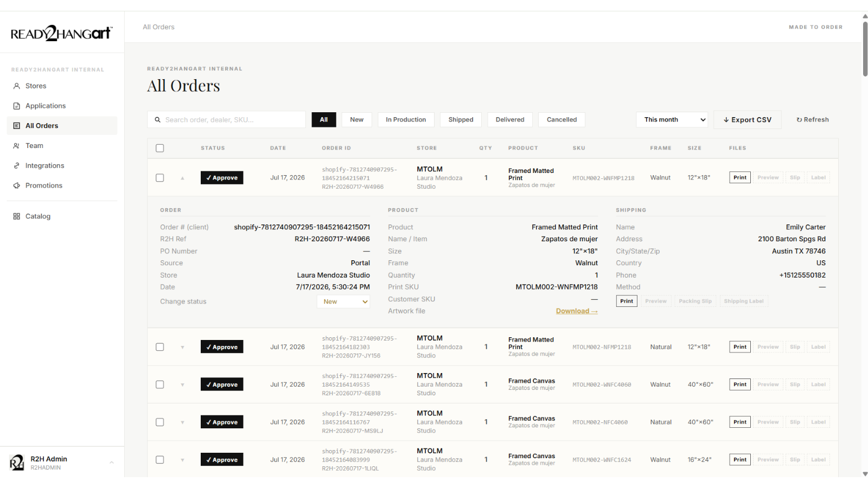Collapse the expanded W4966 order row

click(x=183, y=178)
